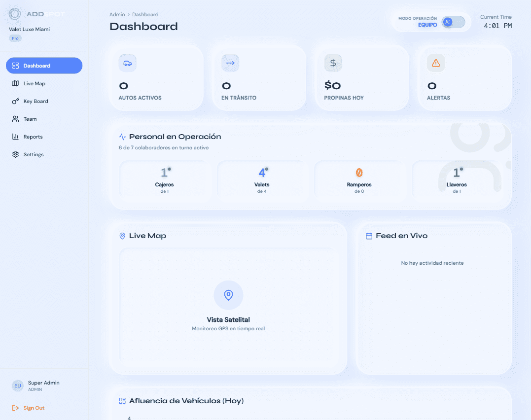Click the Vista Satelital location pin circle
This screenshot has width=531, height=420.
229,295
